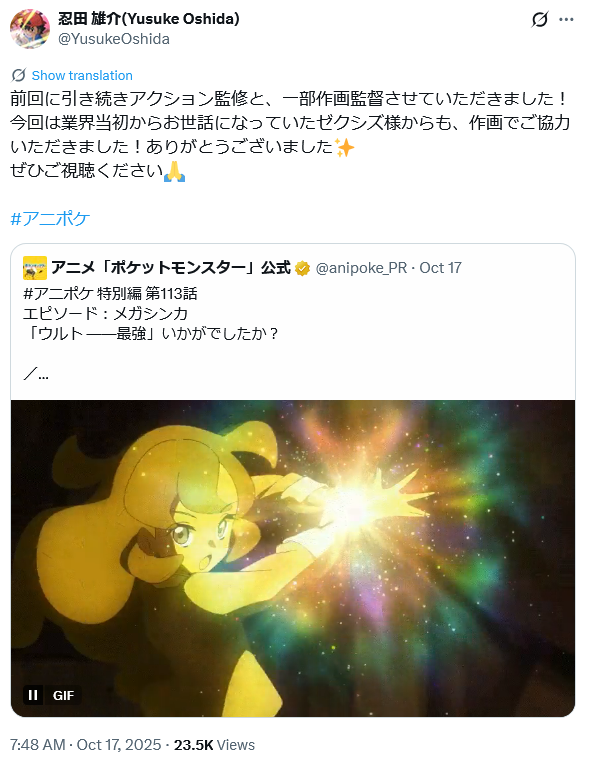Click the gold verified badge on anipoke account

302,268
